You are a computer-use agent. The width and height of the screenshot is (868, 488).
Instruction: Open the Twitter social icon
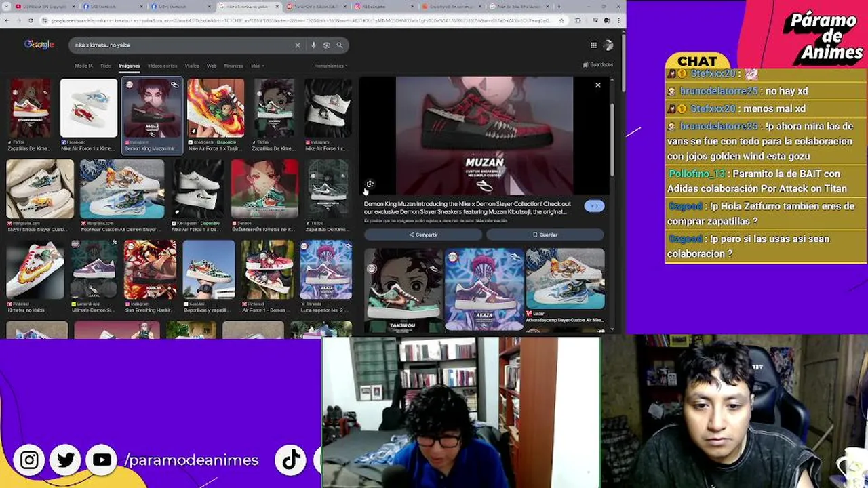(66, 460)
